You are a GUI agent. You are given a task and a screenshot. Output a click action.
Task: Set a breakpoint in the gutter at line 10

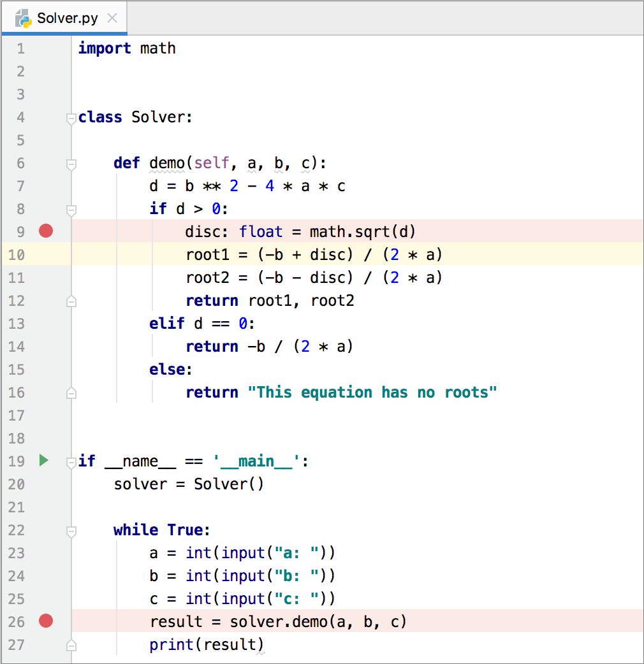tap(45, 254)
